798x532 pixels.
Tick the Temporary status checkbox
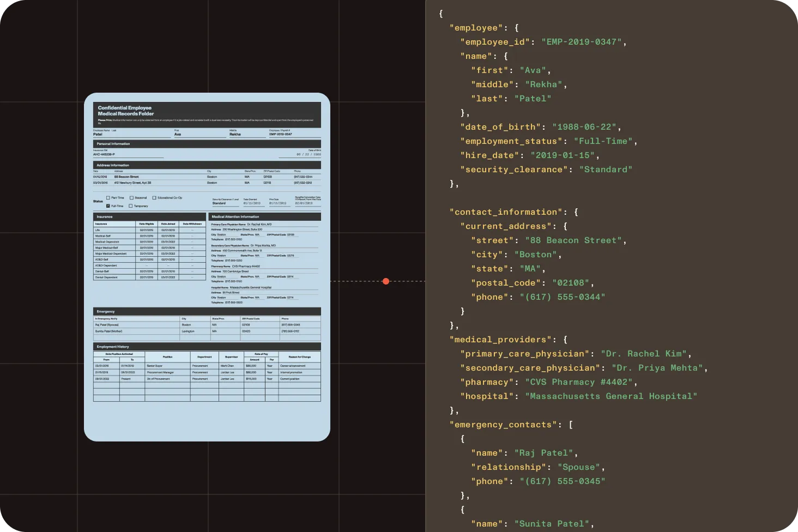131,206
